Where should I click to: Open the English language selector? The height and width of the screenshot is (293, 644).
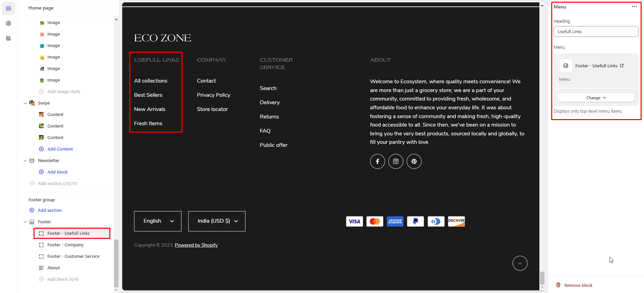tap(158, 221)
